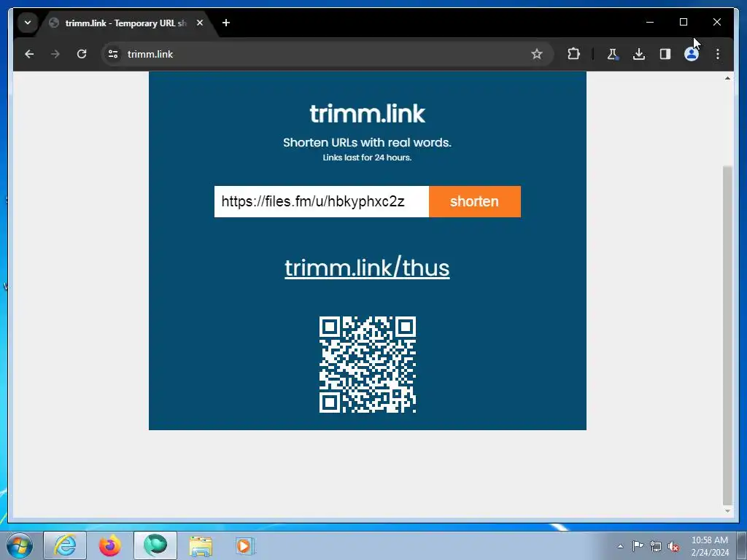Select the trimm.link browser tab

pyautogui.click(x=126, y=23)
